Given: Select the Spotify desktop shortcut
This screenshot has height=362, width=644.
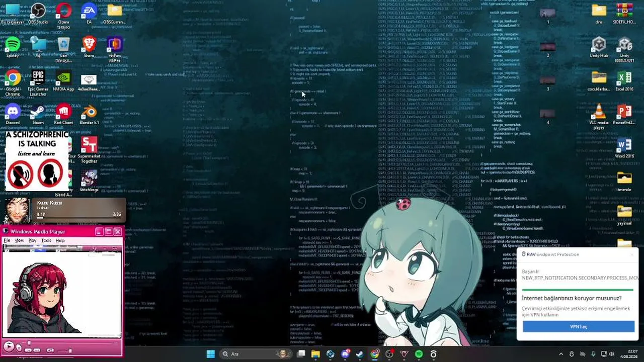Looking at the screenshot, I should (13, 47).
